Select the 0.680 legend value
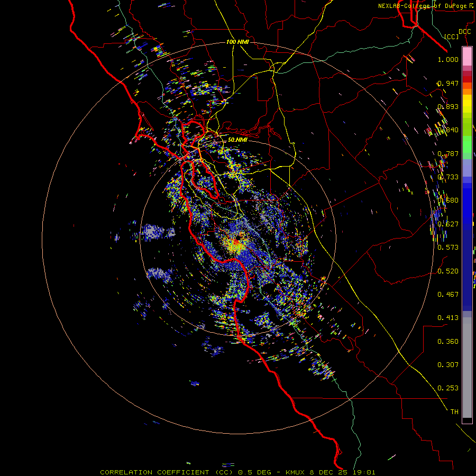The image size is (476, 476). (x=448, y=200)
